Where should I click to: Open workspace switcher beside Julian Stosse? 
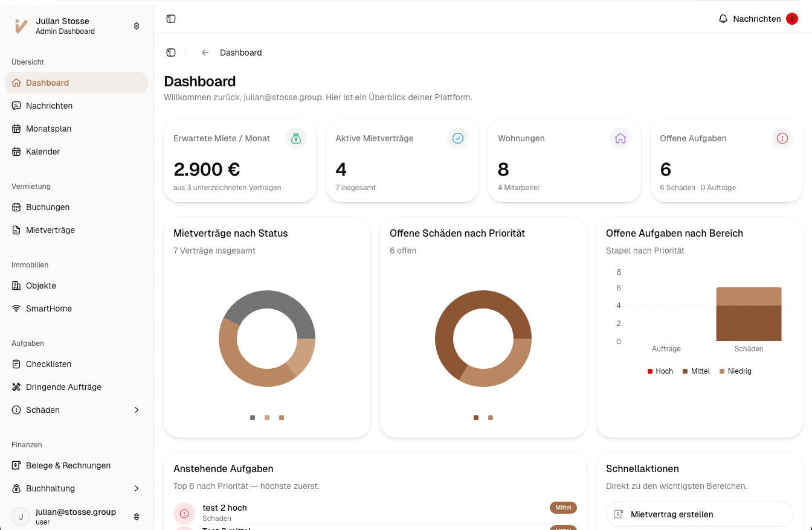tap(137, 26)
